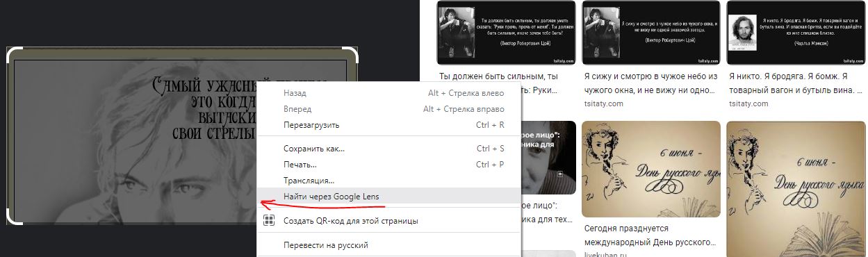Click 'Найти через Google Lens'
This screenshot has height=257, width=868.
[x=388, y=196]
